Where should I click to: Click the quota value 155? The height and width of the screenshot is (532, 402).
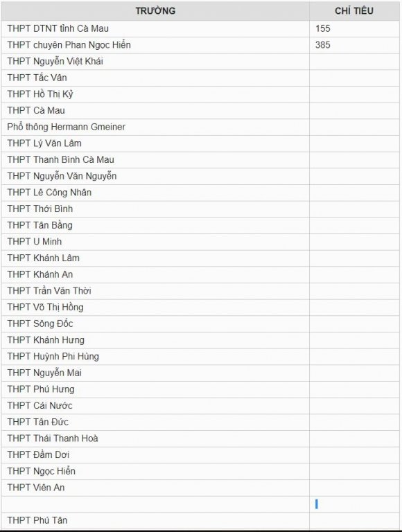(322, 29)
